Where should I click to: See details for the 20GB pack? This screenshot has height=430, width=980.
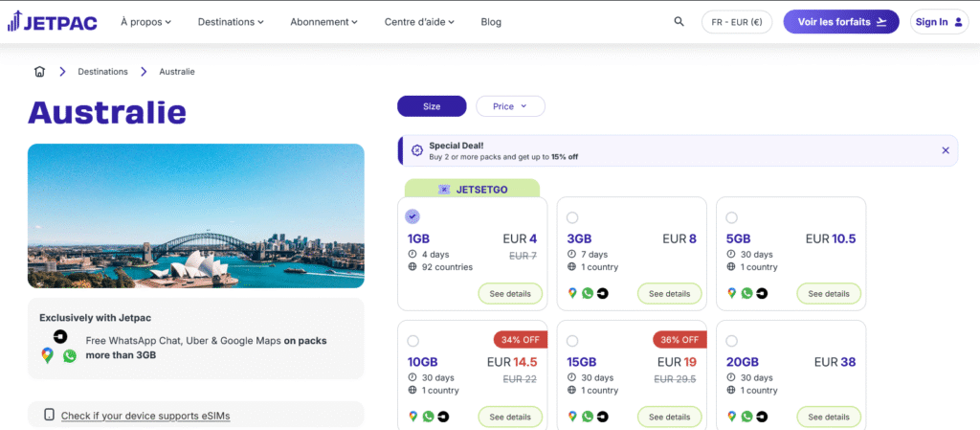pos(829,417)
